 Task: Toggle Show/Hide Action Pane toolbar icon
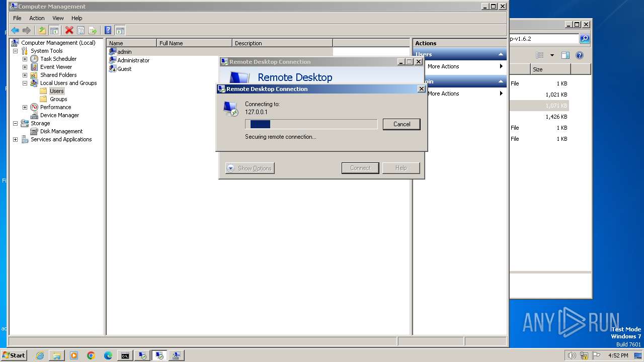click(x=120, y=31)
